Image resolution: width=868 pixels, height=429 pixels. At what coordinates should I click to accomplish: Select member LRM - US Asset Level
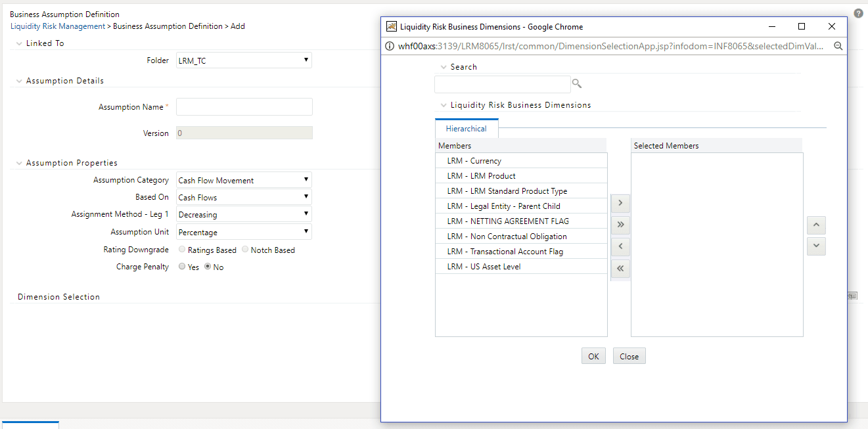click(x=521, y=267)
